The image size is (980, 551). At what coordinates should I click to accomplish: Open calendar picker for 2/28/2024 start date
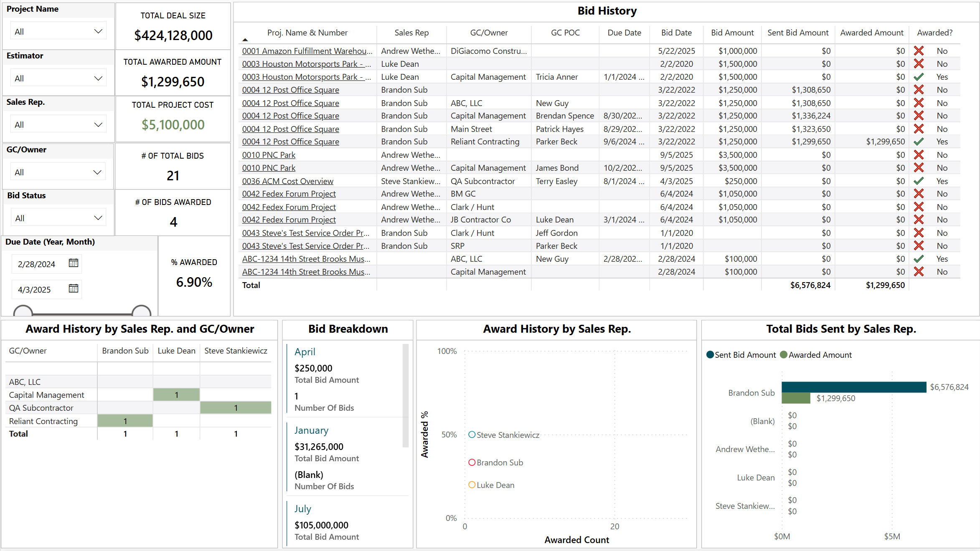74,263
